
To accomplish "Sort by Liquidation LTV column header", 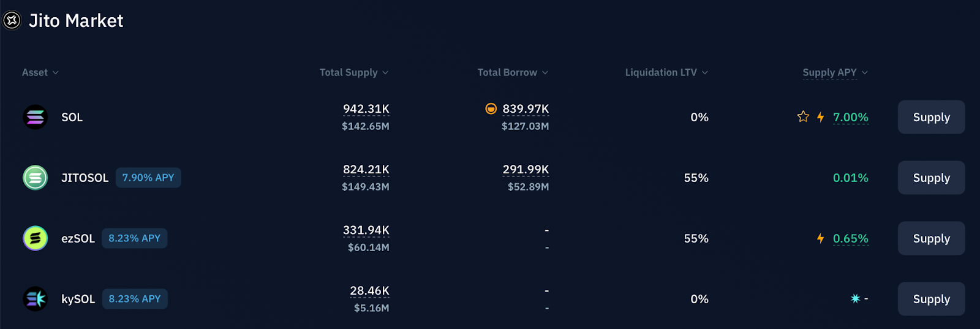I will pyautogui.click(x=666, y=72).
